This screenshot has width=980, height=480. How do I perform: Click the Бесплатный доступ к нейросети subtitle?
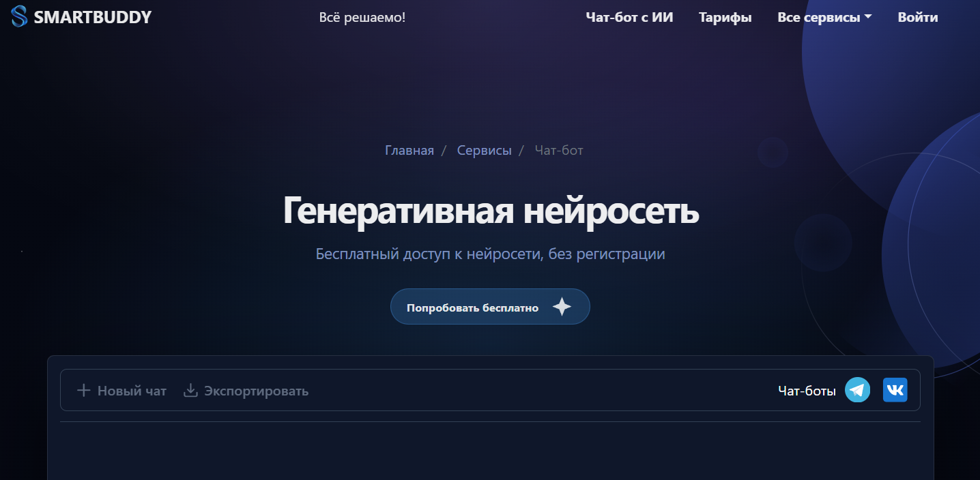(490, 254)
